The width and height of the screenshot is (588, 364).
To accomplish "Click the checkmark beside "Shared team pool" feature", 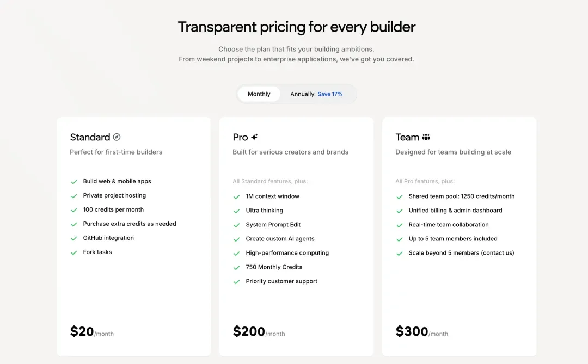I will tap(400, 196).
